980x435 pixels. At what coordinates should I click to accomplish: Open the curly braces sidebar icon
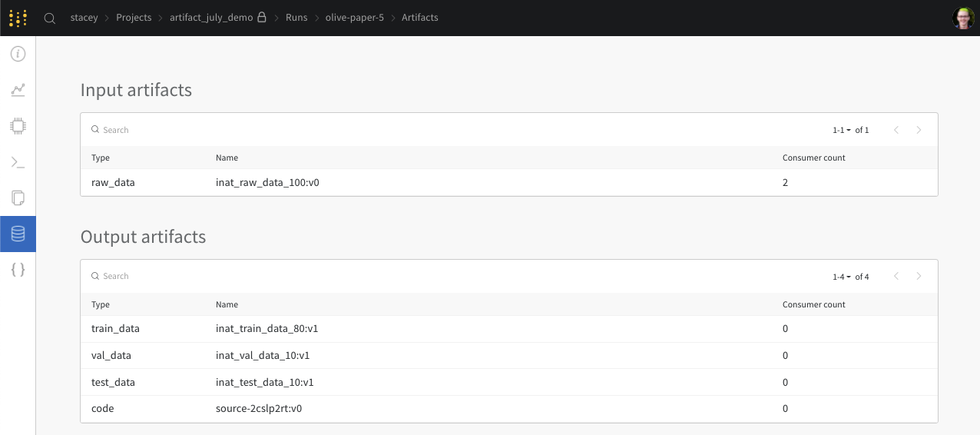(18, 270)
